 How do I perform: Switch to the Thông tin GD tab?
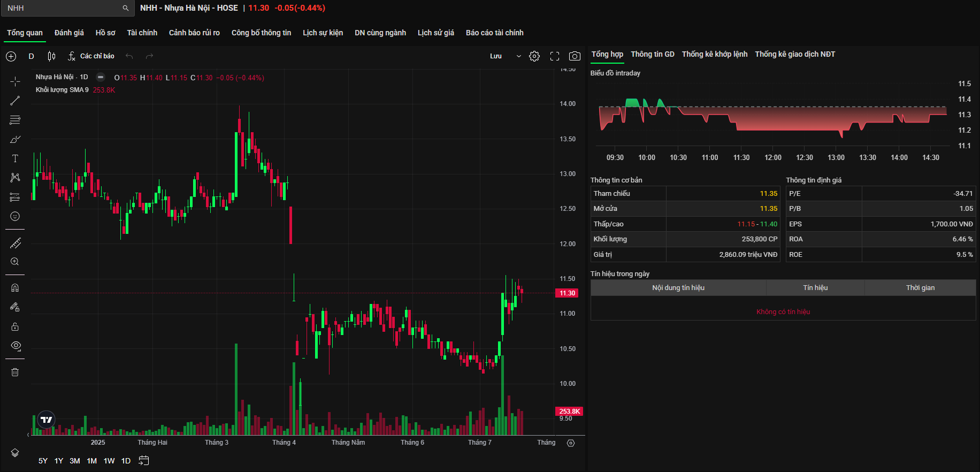click(652, 54)
